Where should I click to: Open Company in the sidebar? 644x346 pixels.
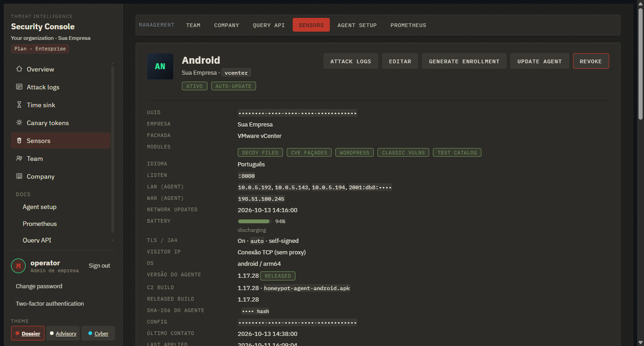tap(61, 177)
